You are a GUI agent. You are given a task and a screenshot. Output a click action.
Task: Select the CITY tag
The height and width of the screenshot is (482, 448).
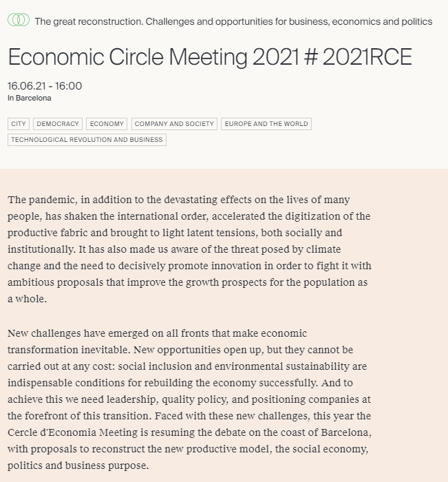coord(19,124)
